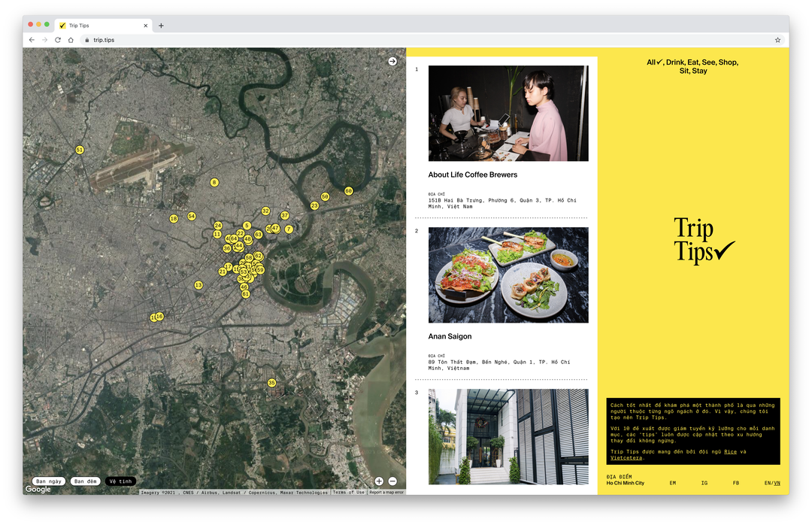Open map marker number 24
812x525 pixels.
click(x=218, y=226)
